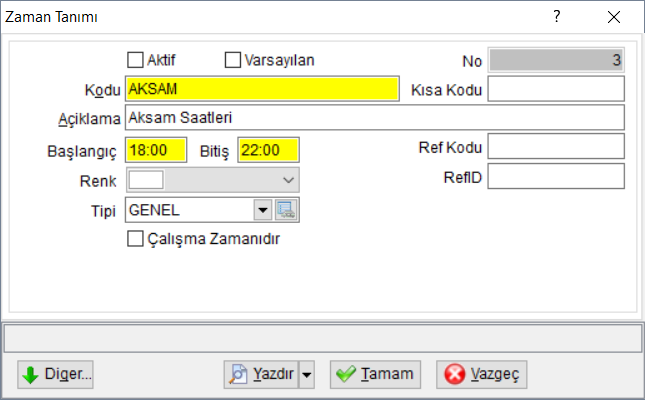
Task: Click the Ref Kodu input box
Action: [556, 147]
